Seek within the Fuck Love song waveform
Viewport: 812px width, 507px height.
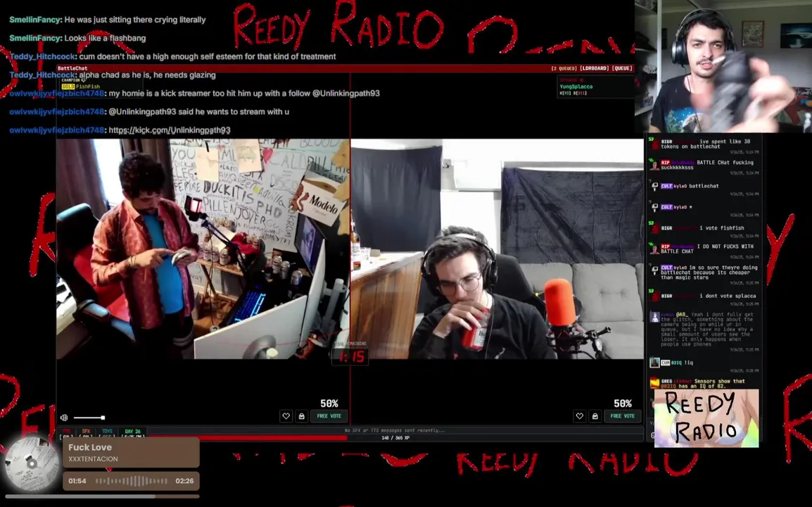(132, 481)
